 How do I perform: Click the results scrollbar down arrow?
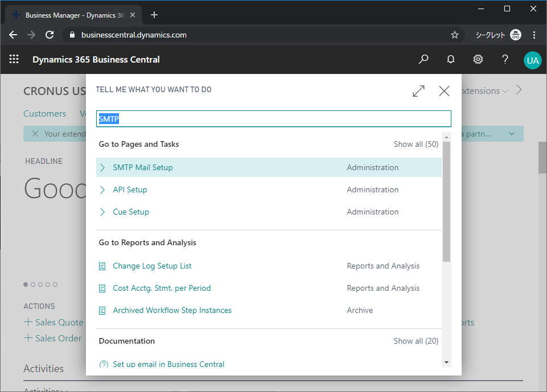click(446, 363)
